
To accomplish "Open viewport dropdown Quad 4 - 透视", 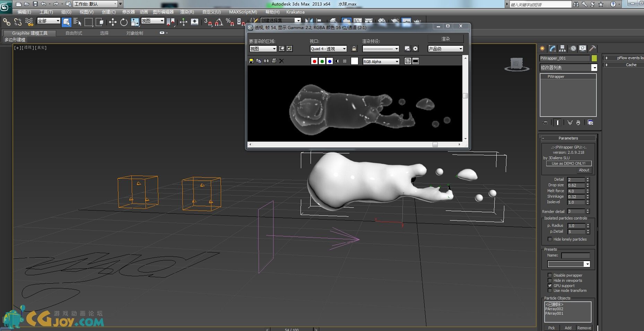I will point(328,49).
